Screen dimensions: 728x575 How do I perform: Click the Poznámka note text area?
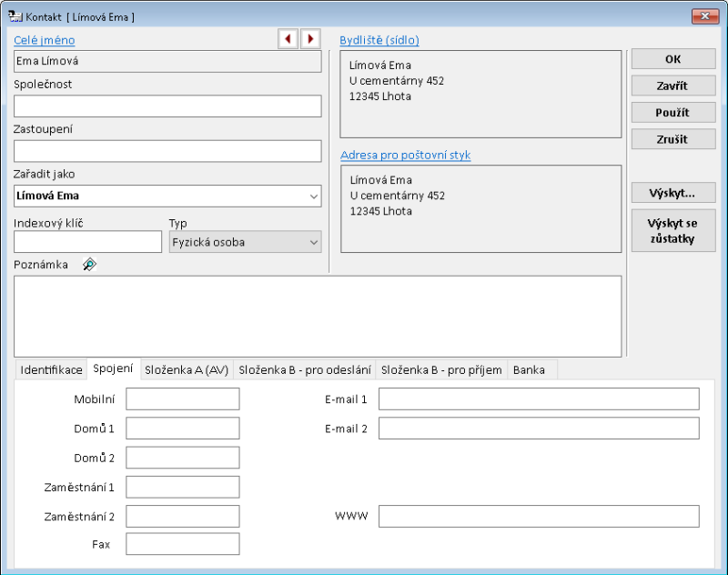318,316
